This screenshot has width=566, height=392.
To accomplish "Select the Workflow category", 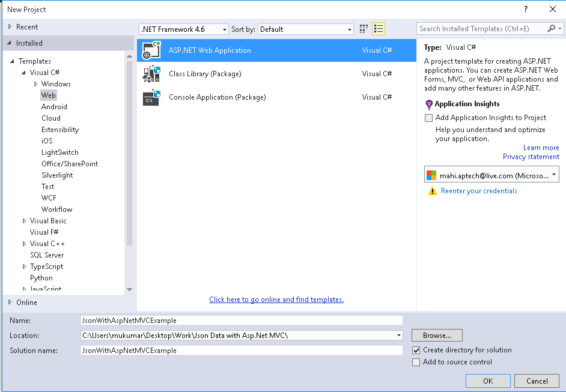I will 56,210.
